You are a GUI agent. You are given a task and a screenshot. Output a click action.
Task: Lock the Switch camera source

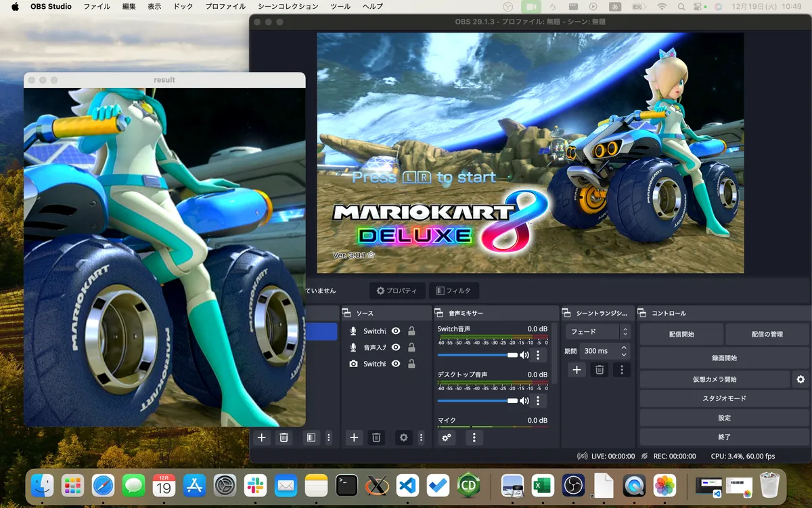tap(411, 364)
